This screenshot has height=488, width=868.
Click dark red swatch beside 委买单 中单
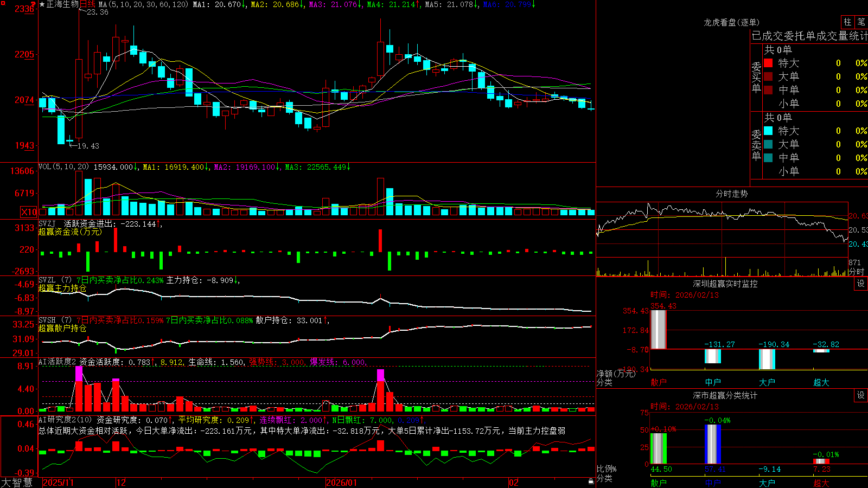pyautogui.click(x=768, y=89)
